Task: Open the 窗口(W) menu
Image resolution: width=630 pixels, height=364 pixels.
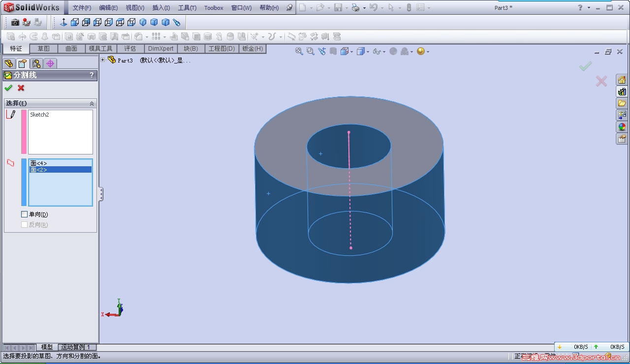Action: [x=241, y=8]
